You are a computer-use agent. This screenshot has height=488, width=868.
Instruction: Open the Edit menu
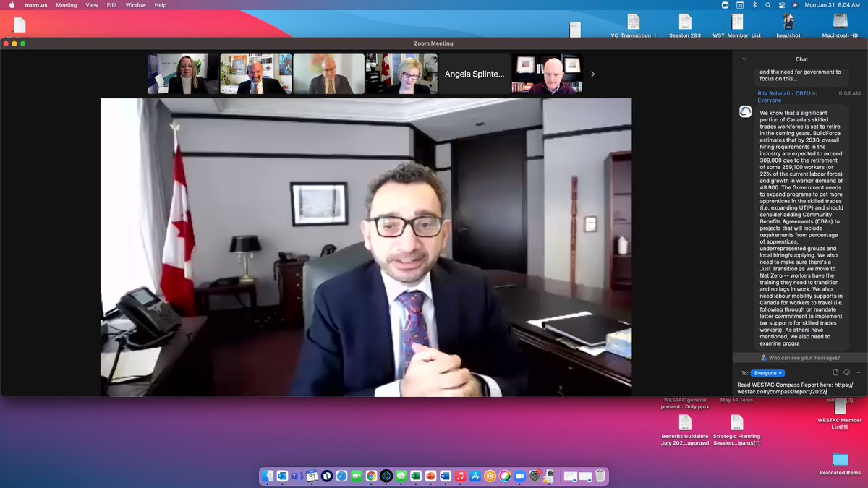pos(112,5)
